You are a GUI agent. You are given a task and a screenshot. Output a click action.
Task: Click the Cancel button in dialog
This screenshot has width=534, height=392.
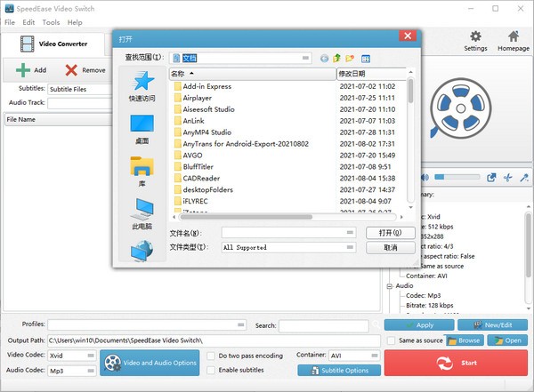[x=391, y=247]
